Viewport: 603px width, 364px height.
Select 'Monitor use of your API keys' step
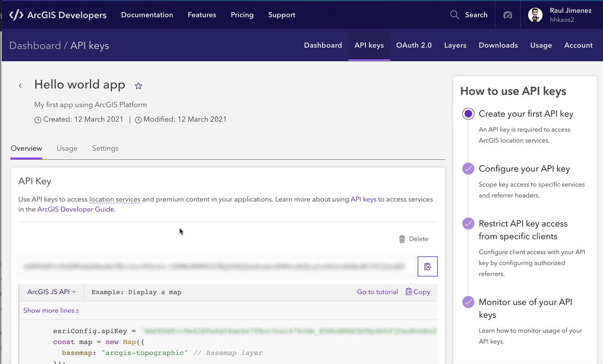tap(468, 302)
